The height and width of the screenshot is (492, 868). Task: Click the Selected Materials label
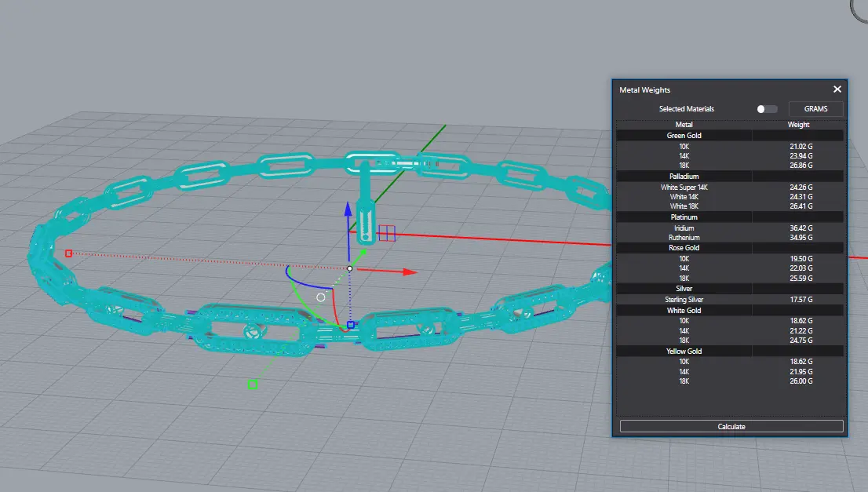[x=687, y=109]
